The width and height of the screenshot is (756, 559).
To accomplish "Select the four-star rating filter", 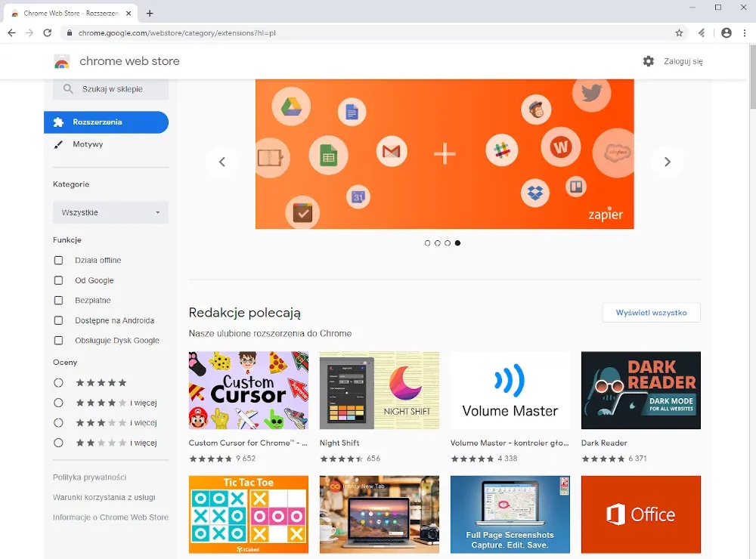I will pyautogui.click(x=58, y=403).
